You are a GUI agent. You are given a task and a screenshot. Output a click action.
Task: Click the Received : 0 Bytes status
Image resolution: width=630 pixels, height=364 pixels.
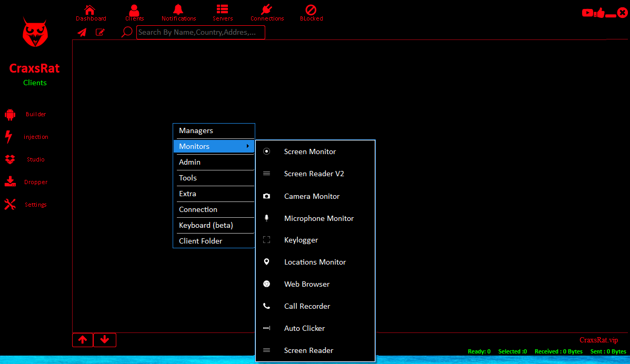coord(558,351)
